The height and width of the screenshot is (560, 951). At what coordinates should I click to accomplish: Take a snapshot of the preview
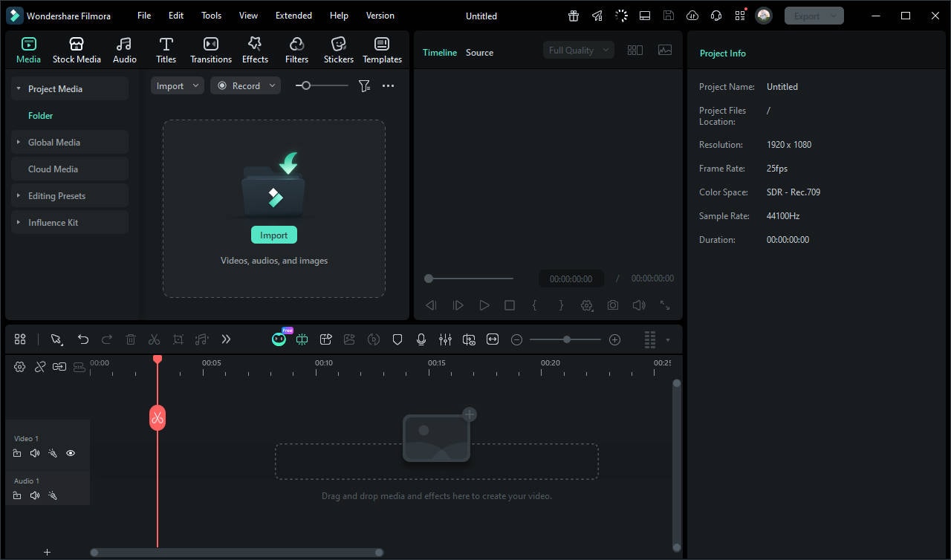612,305
